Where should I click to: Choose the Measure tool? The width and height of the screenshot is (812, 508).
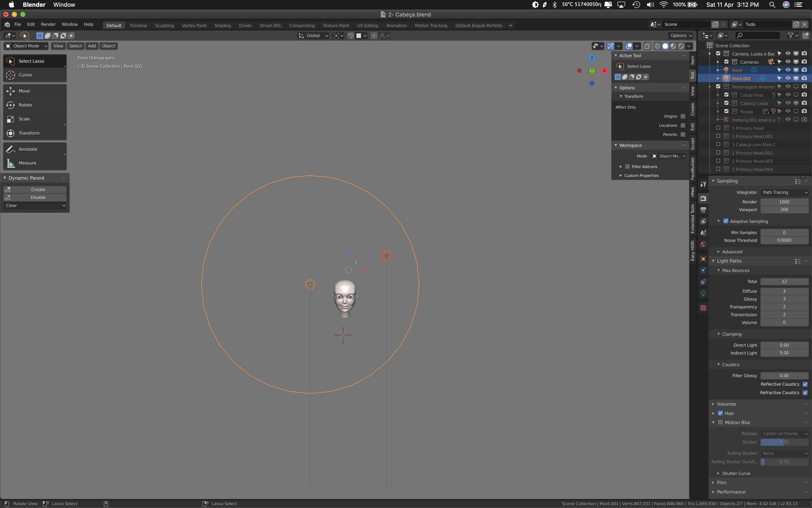(x=35, y=163)
